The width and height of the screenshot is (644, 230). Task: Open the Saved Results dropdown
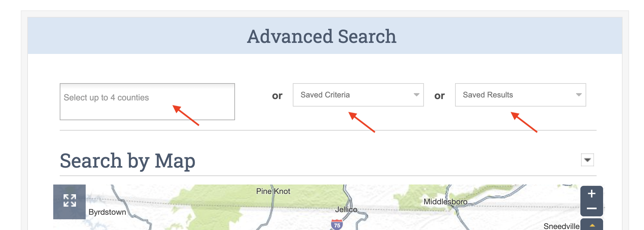(x=521, y=95)
